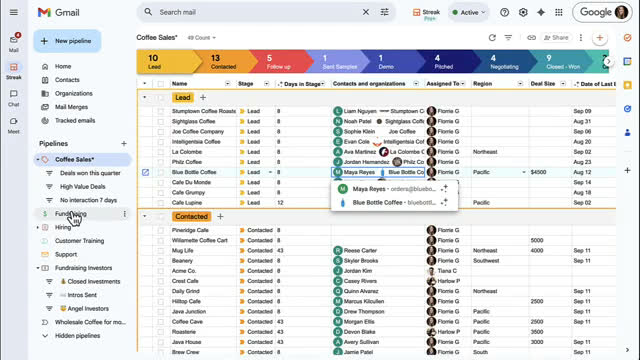Open the Gmail main menu hamburger
Screen dimensions: 640x360
tap(13, 12)
